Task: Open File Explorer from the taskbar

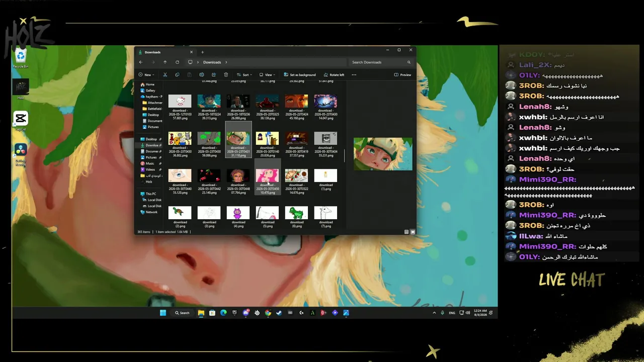Action: coord(201,313)
